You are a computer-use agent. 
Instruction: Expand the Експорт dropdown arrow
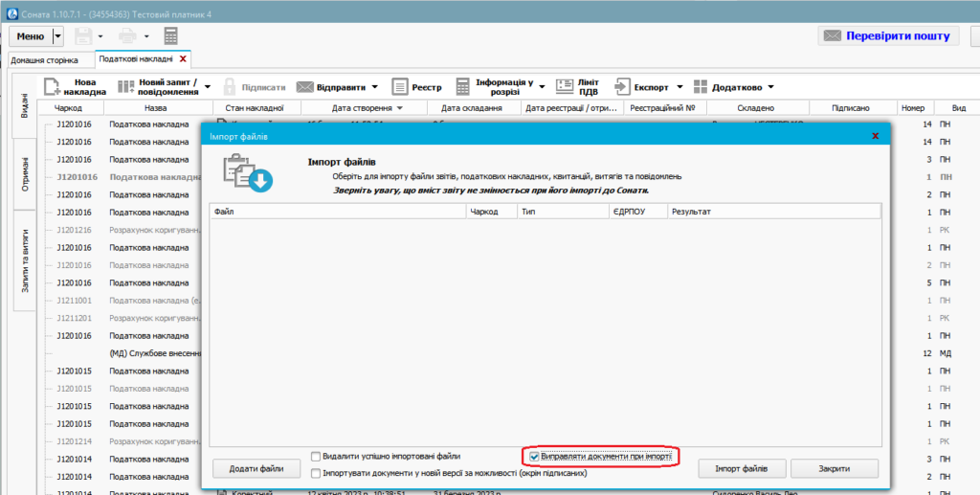pos(679,87)
